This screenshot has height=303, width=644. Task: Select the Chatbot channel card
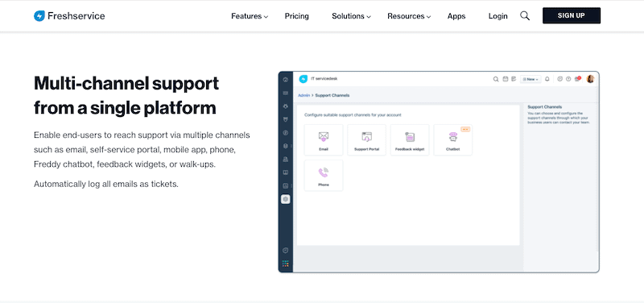453,139
